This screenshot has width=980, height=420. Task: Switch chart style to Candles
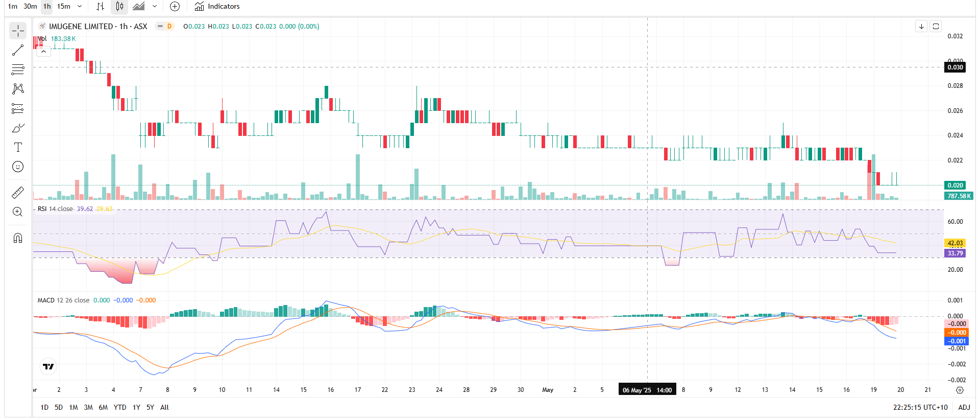(119, 6)
